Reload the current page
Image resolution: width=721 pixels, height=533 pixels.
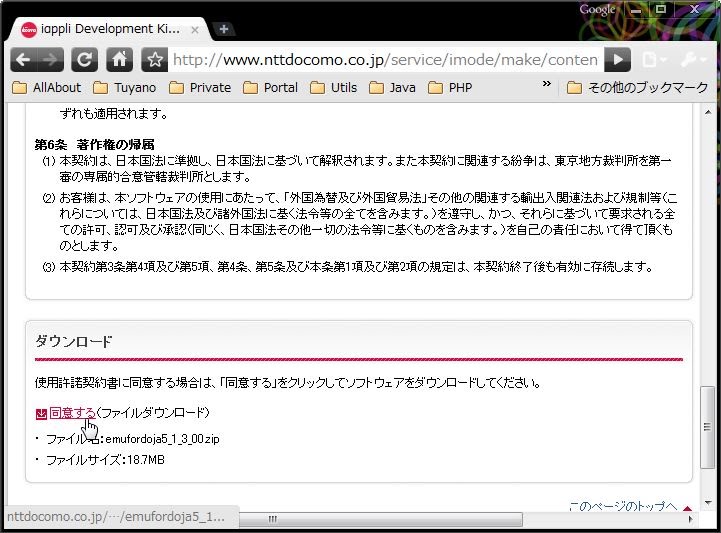pos(85,59)
